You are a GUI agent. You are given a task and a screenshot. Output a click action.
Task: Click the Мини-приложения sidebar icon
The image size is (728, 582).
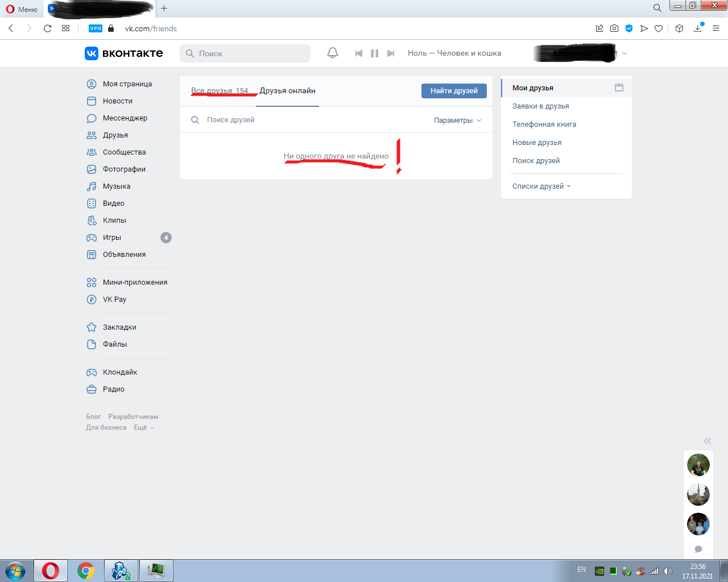[92, 282]
